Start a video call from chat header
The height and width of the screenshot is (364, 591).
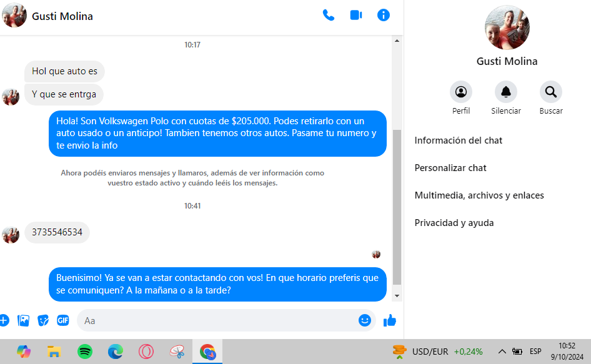356,16
